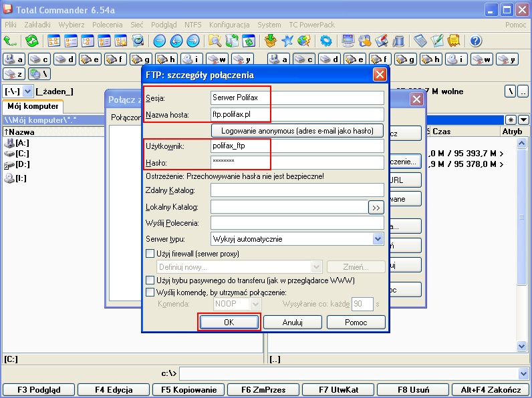The image size is (532, 398).
Task: Select left panel drive i button
Action: click(x=192, y=59)
